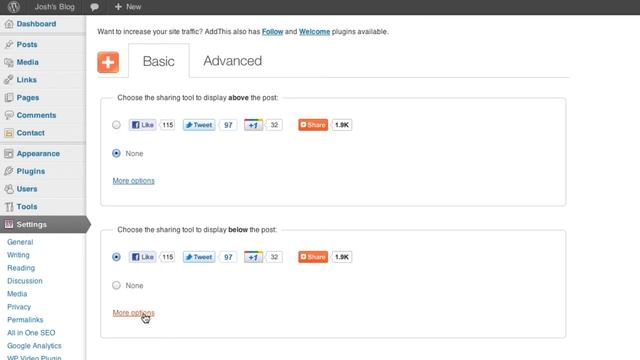Click the 97 tweet count below post

[228, 257]
